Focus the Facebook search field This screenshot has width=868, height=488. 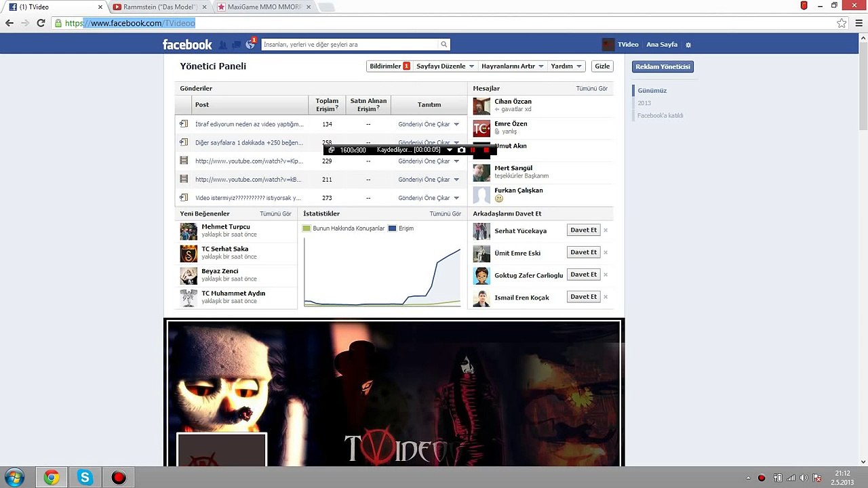click(351, 45)
